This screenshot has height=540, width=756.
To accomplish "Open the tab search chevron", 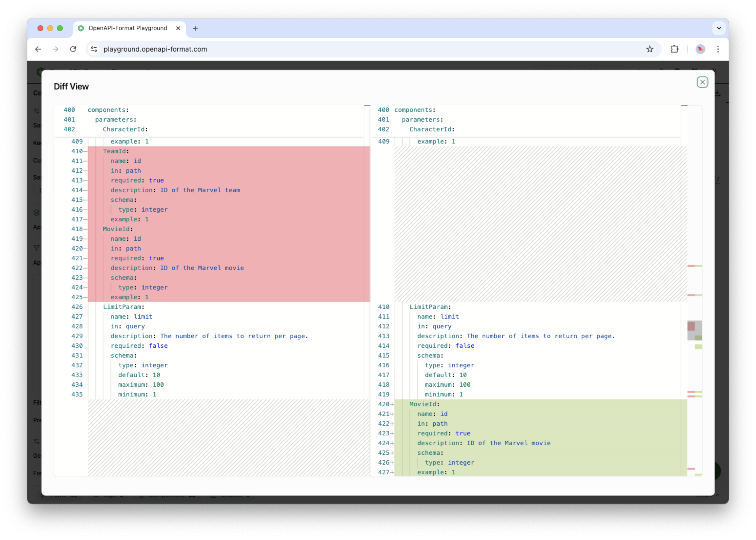I will click(x=719, y=28).
